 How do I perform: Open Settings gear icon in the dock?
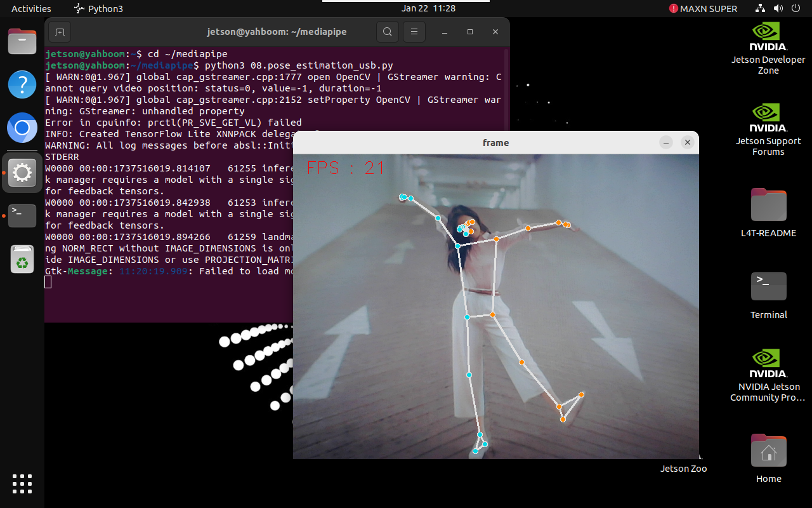(22, 173)
